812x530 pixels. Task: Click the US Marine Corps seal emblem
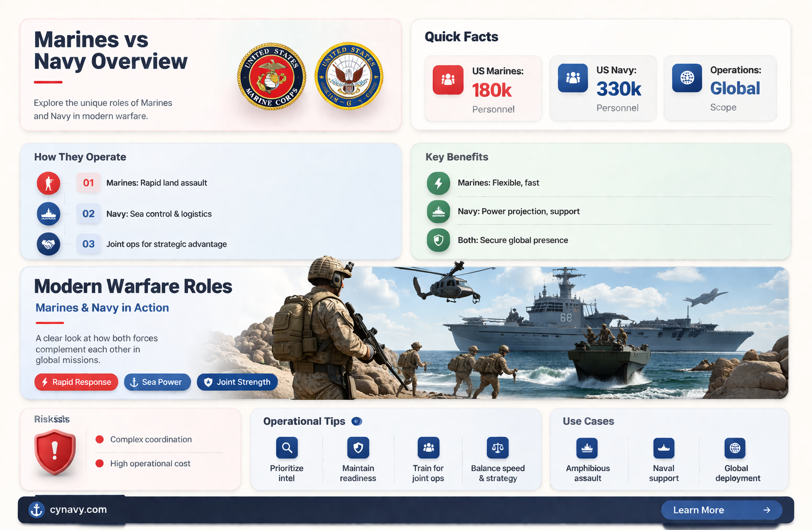click(x=272, y=76)
